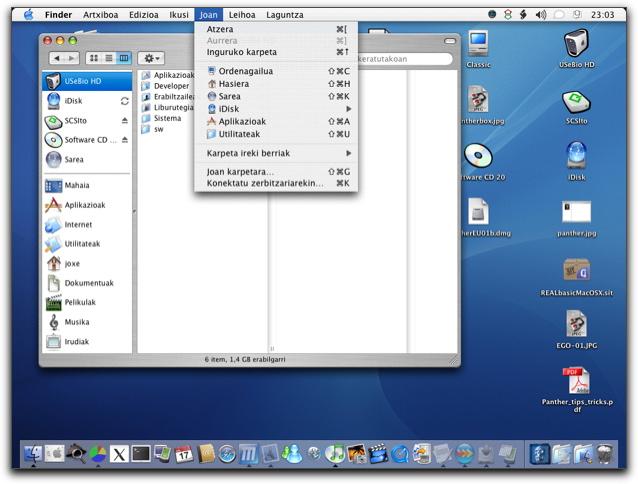The width and height of the screenshot is (638, 484).
Task: Eject the SCSIto volume in sidebar
Action: click(x=125, y=120)
